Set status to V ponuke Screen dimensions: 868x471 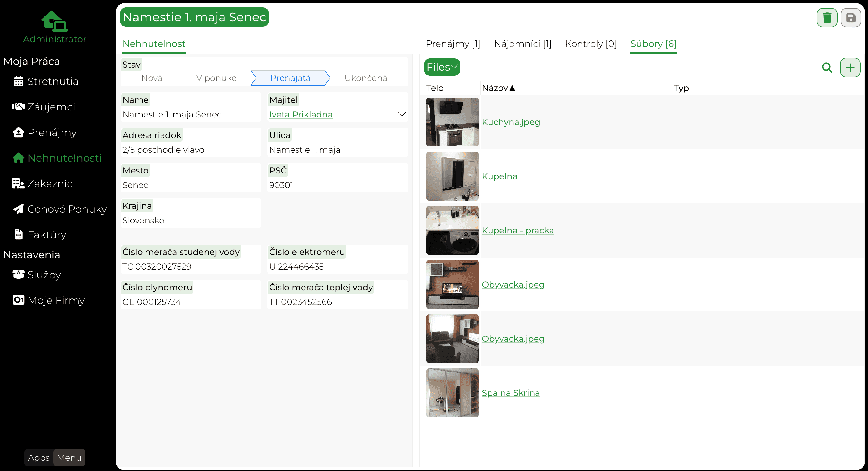pyautogui.click(x=216, y=78)
